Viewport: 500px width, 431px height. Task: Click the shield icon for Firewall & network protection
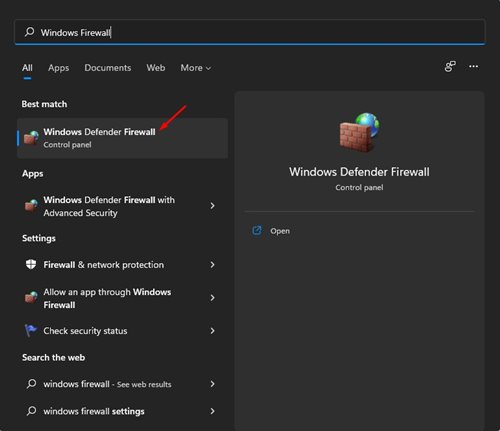(31, 265)
